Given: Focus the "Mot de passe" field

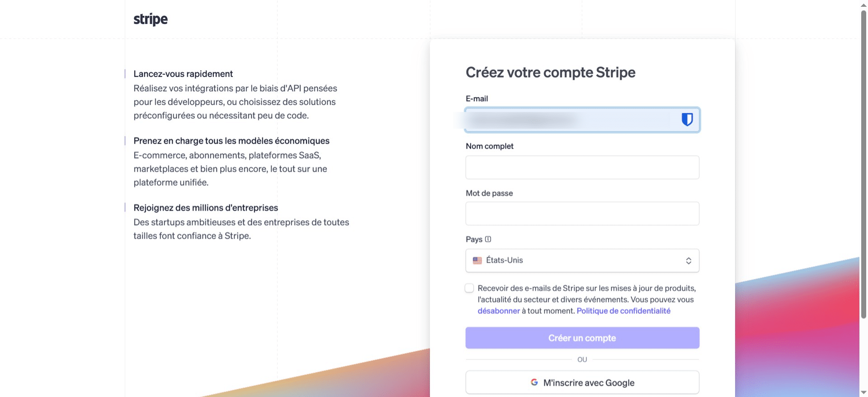Looking at the screenshot, I should pos(582,213).
